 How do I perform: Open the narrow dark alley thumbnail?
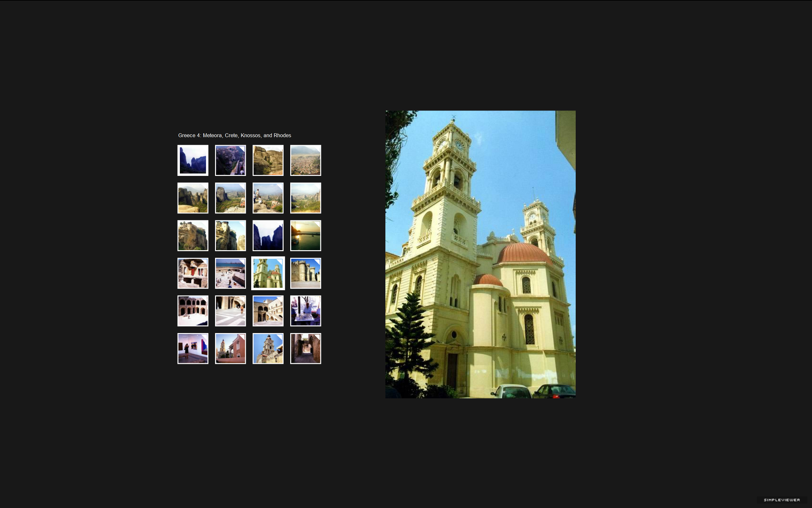[x=306, y=348]
